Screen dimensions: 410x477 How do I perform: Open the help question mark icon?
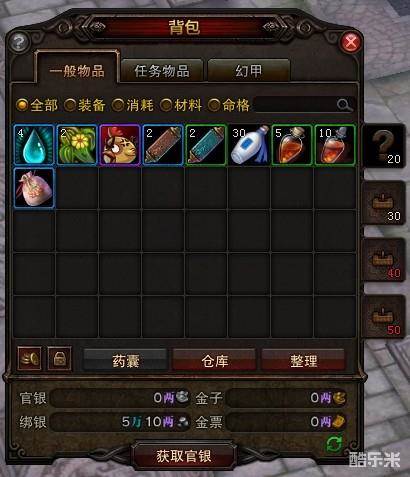point(19,42)
